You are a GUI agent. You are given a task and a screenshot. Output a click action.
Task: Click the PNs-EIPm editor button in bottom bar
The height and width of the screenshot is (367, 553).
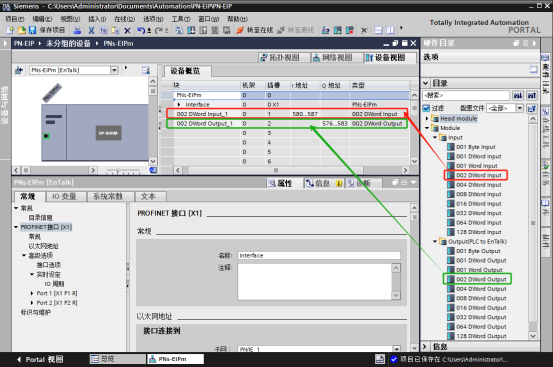175,359
